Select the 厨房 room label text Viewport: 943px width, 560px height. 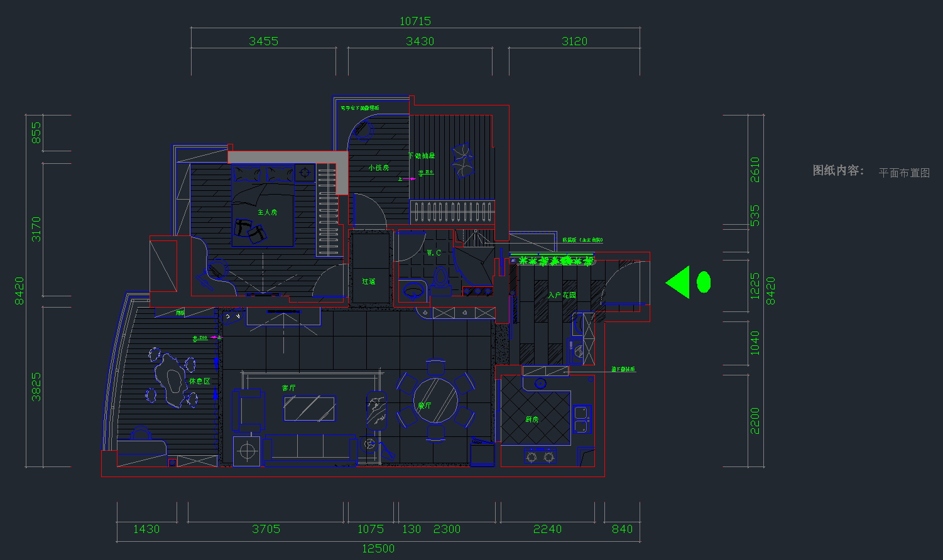pos(531,419)
